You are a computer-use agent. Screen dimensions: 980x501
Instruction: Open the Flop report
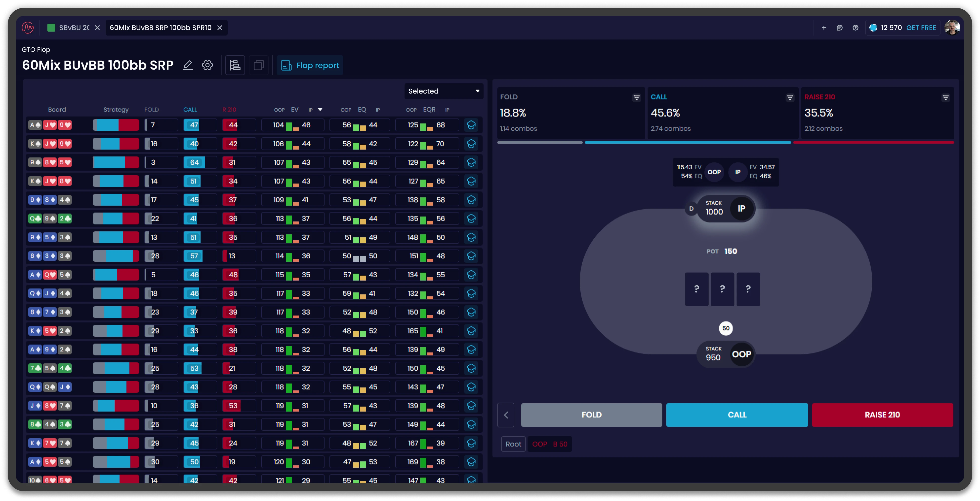[310, 65]
